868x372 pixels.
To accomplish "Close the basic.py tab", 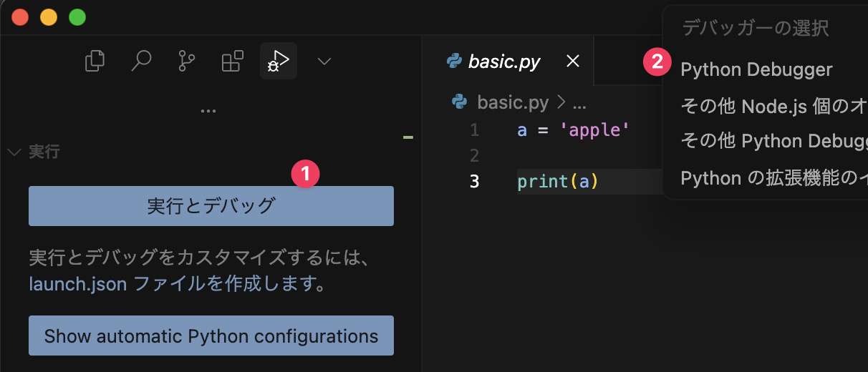I will 573,62.
